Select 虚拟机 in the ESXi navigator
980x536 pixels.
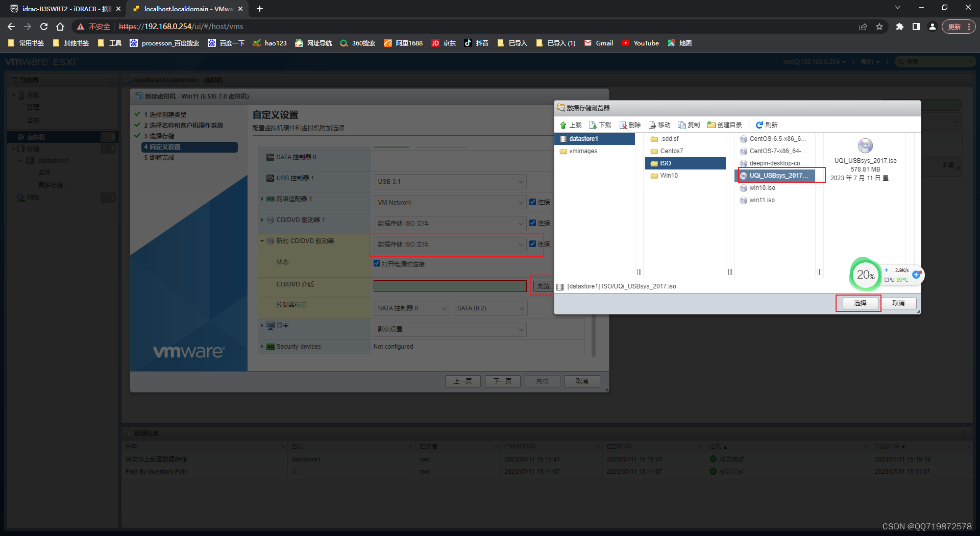[x=62, y=137]
